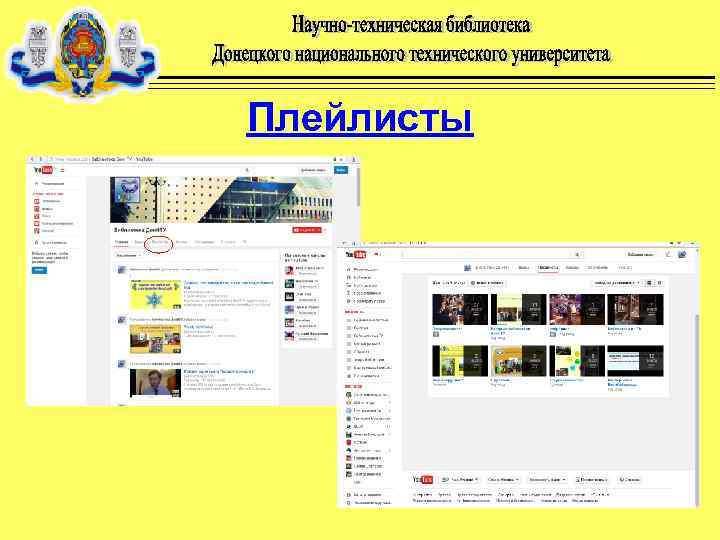This screenshot has height=540, width=720.
Task: Click left window vertical scrollbar
Action: click(x=358, y=188)
